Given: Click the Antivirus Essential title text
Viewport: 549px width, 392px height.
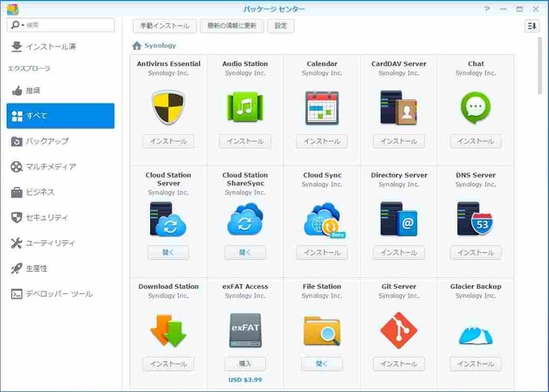Looking at the screenshot, I should coord(168,63).
